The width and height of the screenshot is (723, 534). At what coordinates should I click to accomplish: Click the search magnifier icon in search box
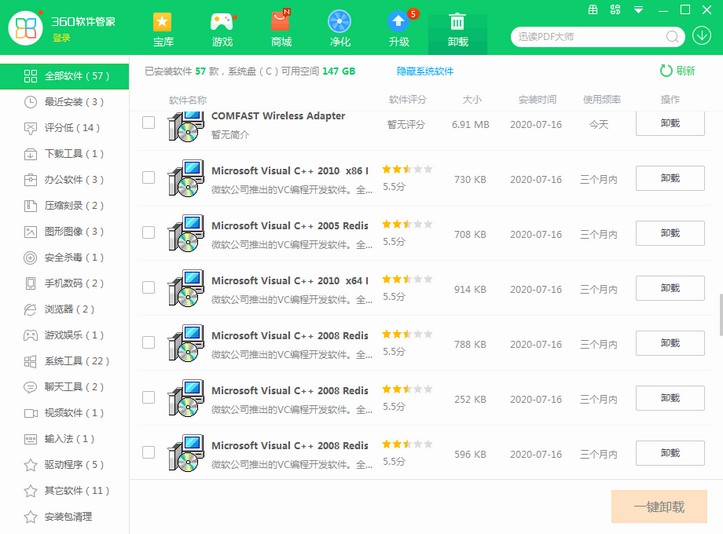click(x=671, y=37)
